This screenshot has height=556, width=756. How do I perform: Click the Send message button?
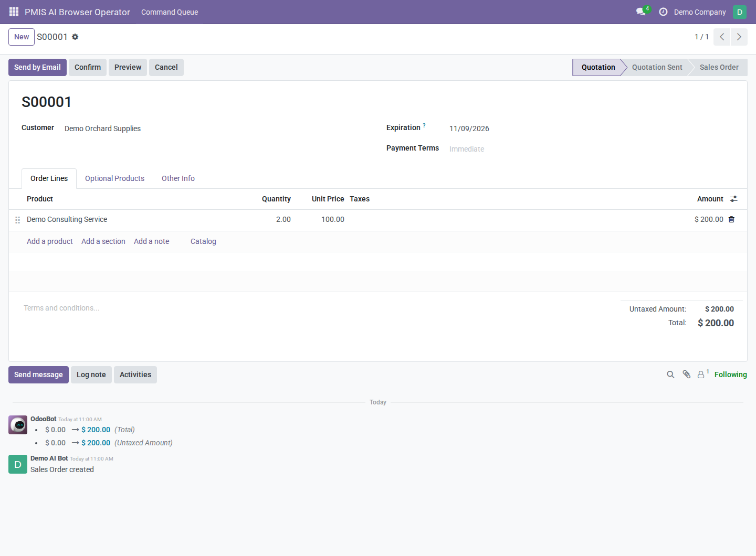click(38, 375)
